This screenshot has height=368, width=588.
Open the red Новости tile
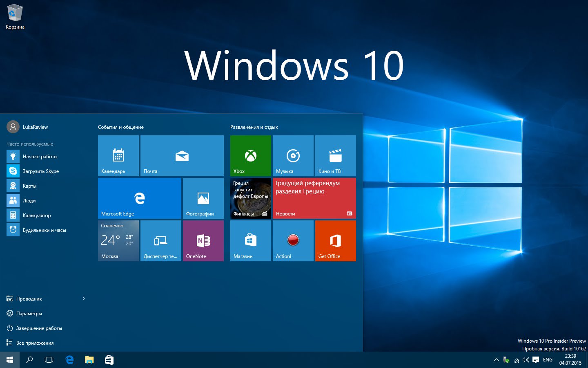coord(314,198)
